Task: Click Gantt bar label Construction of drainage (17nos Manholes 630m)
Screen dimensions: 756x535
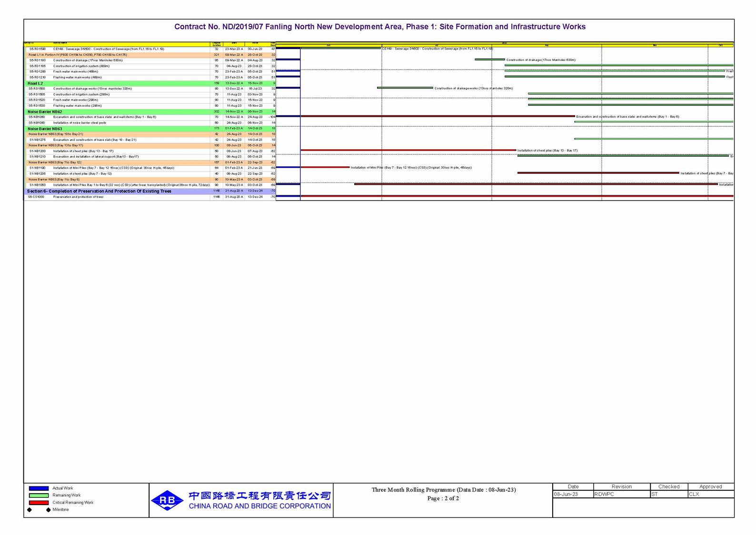Action: [x=541, y=60]
